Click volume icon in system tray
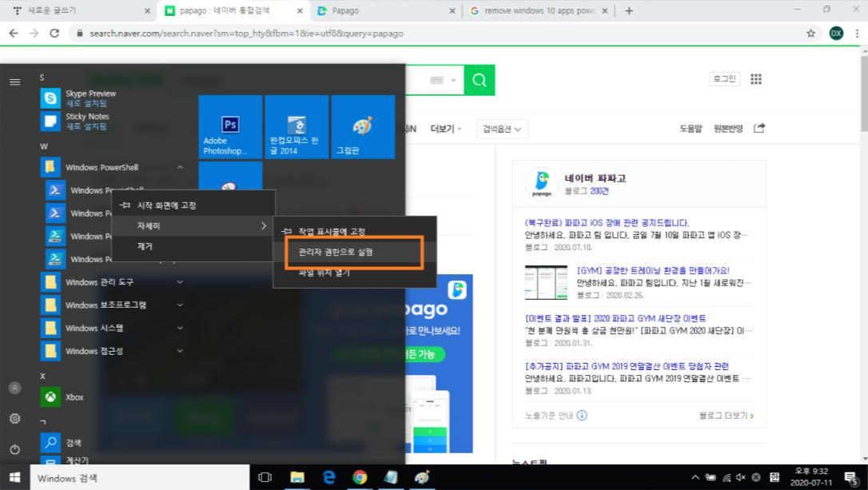This screenshot has width=868, height=490. [x=741, y=477]
